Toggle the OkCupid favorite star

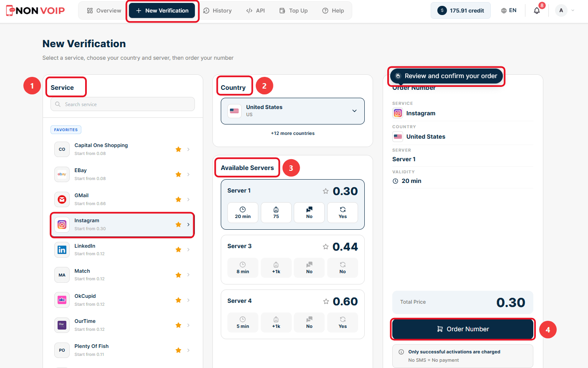(x=178, y=300)
